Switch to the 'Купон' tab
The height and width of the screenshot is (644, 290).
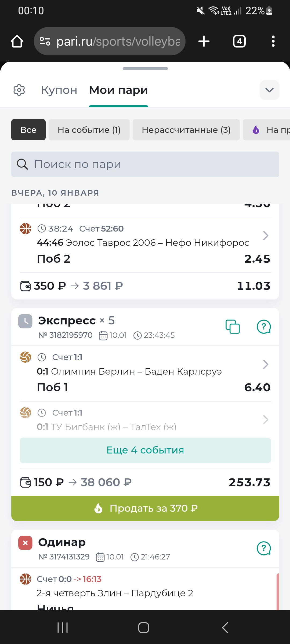pyautogui.click(x=59, y=90)
